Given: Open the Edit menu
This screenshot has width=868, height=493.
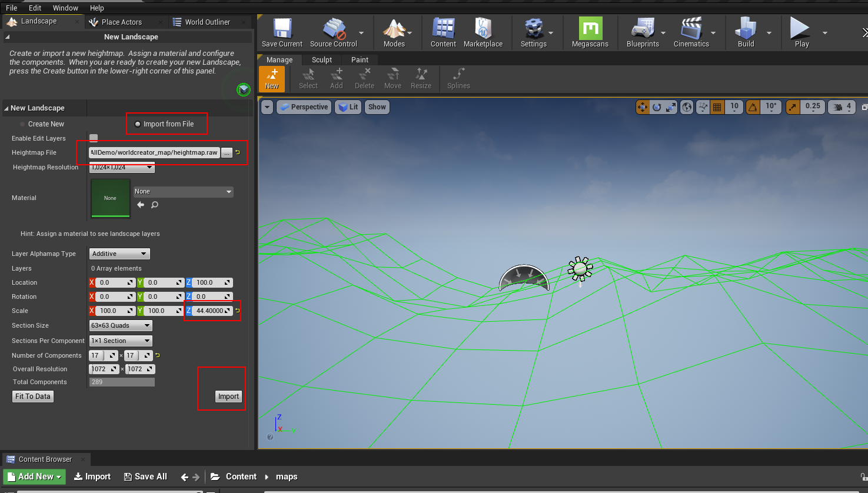Looking at the screenshot, I should click(x=35, y=8).
